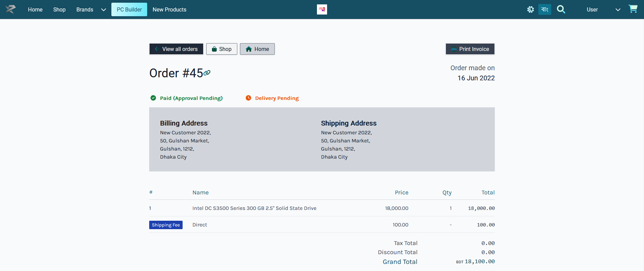Click the green paid checkmark icon
The image size is (644, 271).
(x=153, y=98)
